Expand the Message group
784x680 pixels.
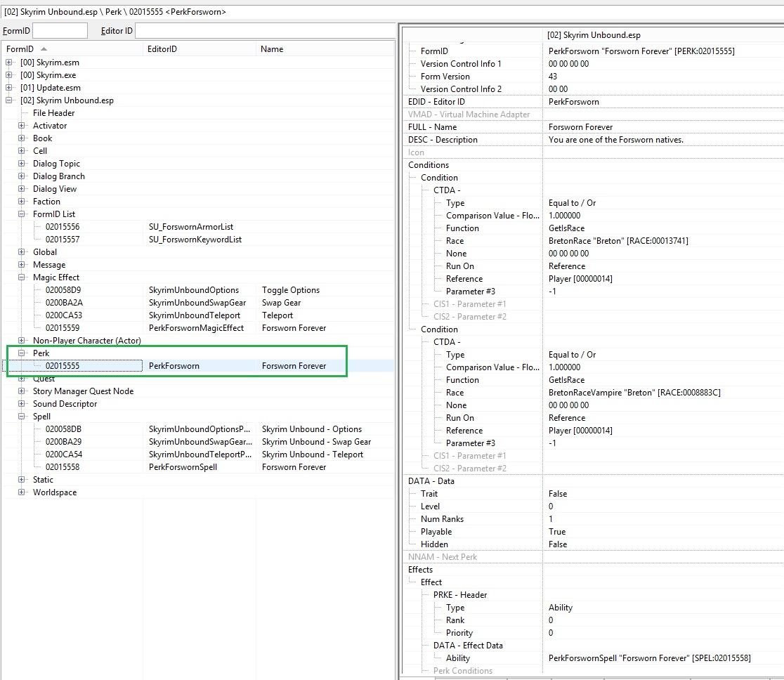21,265
